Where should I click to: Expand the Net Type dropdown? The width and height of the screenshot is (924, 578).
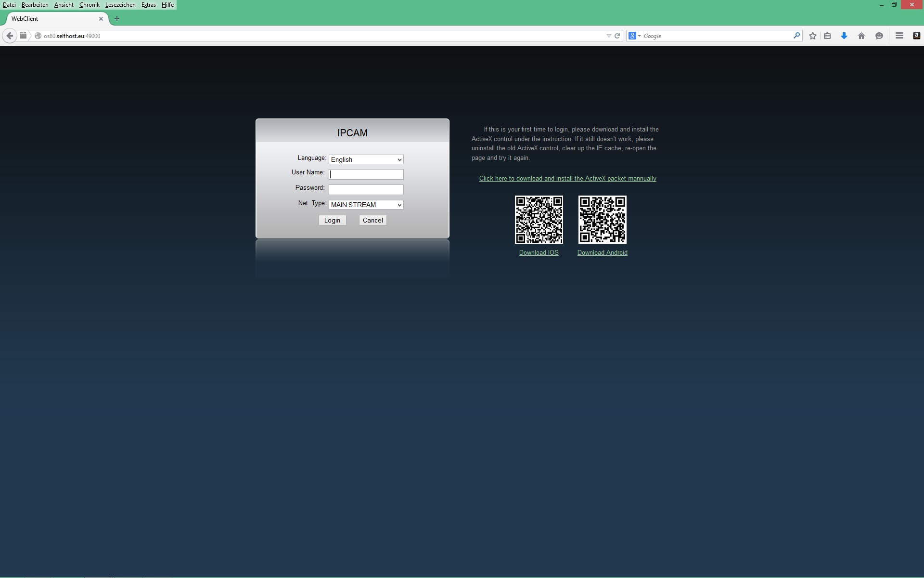pyautogui.click(x=366, y=205)
